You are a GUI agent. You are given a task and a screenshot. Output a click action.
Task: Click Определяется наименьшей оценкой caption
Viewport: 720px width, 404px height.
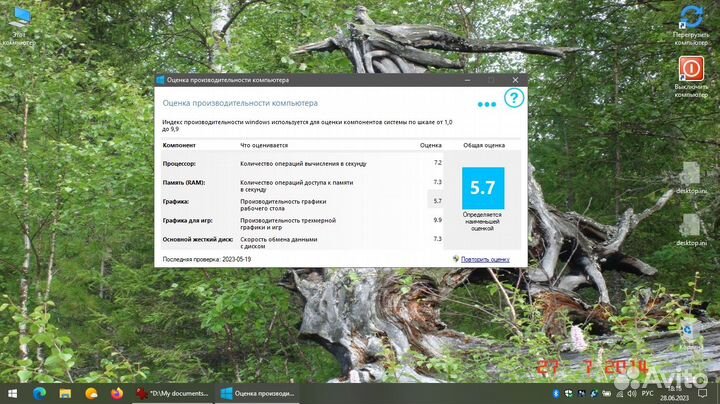coord(482,221)
